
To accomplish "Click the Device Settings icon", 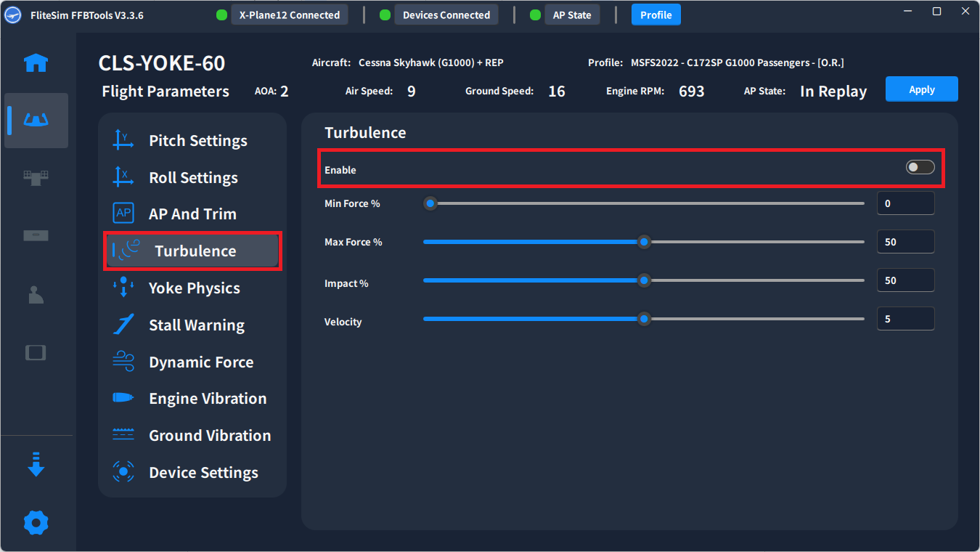I will 123,472.
